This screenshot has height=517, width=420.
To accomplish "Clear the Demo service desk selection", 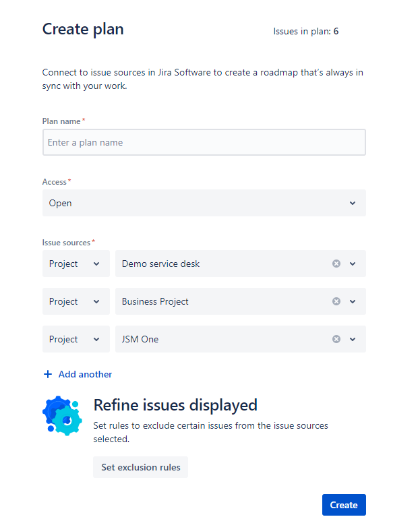I will pos(336,264).
